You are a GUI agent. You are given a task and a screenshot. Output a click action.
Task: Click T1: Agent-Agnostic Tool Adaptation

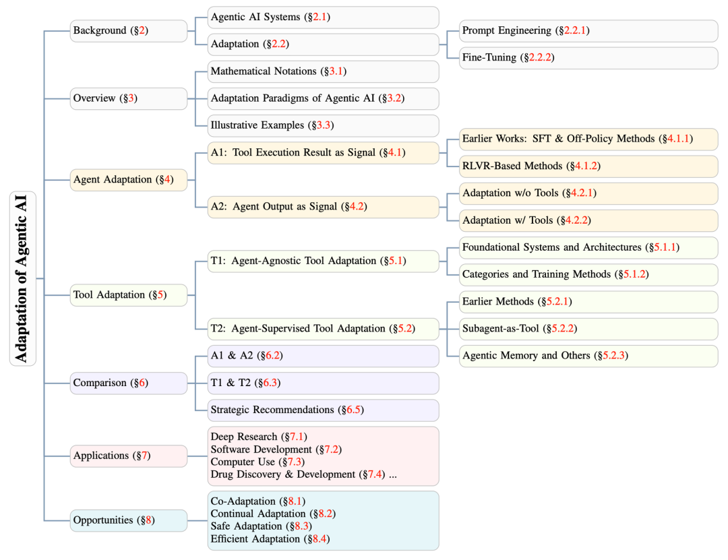click(323, 261)
